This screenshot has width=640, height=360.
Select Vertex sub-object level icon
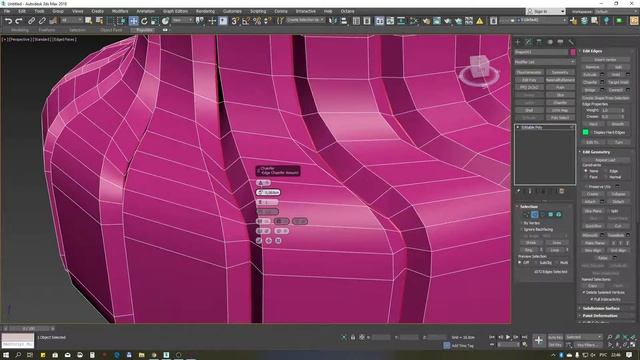pos(527,214)
